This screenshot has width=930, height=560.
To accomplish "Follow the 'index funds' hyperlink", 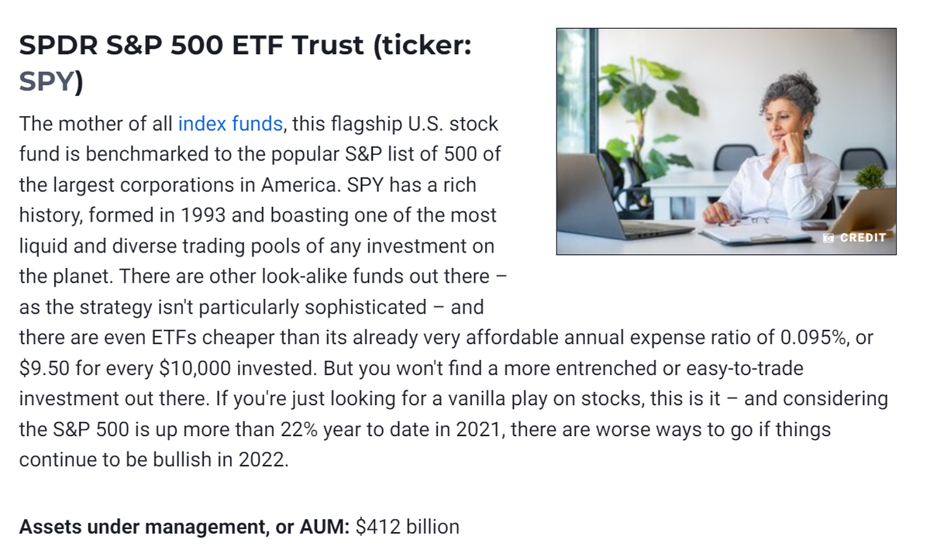I will coord(230,124).
